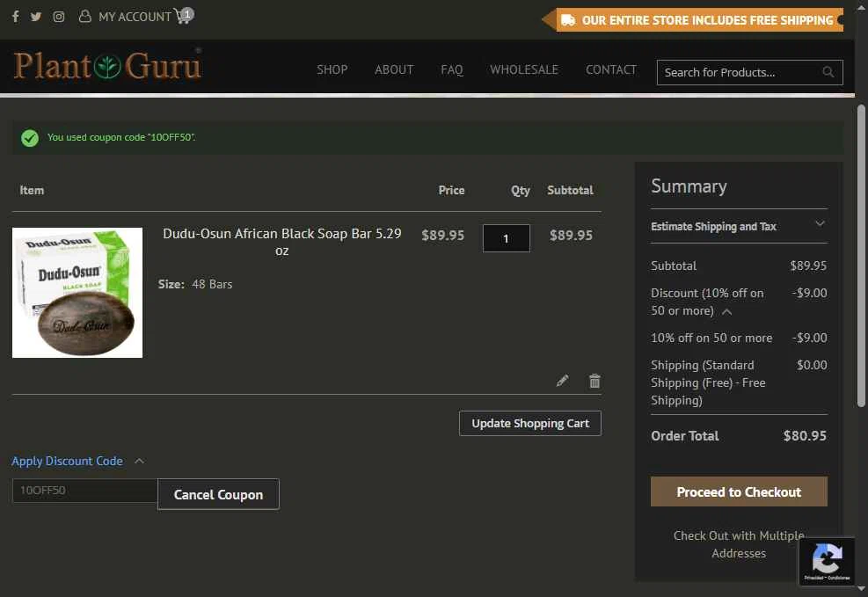Click the Plant Guru logo
Screen dimensions: 868x597
point(107,65)
